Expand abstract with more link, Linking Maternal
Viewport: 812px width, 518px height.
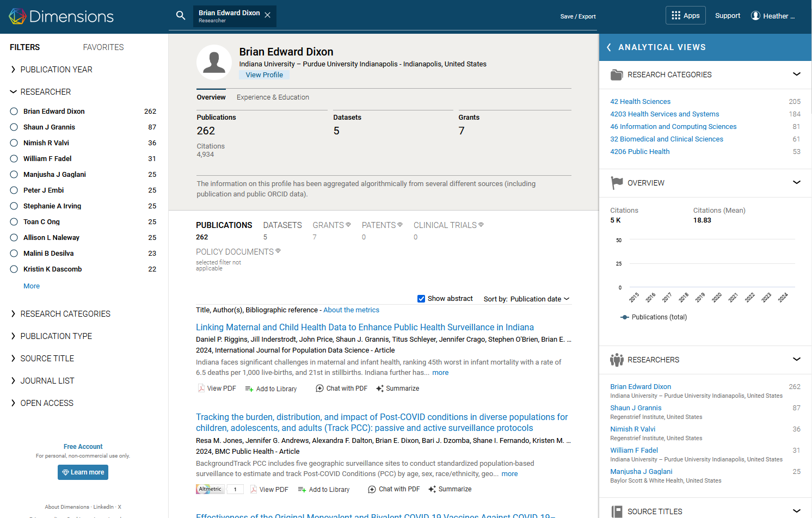pyautogui.click(x=440, y=373)
